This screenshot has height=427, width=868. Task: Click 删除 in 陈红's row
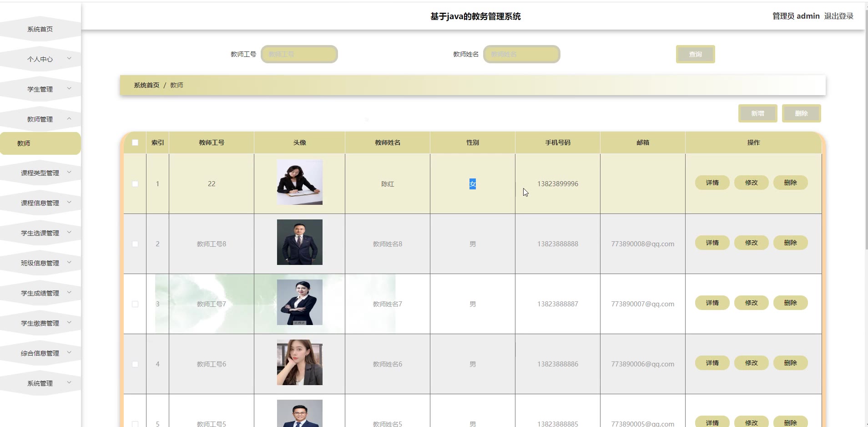coord(791,183)
